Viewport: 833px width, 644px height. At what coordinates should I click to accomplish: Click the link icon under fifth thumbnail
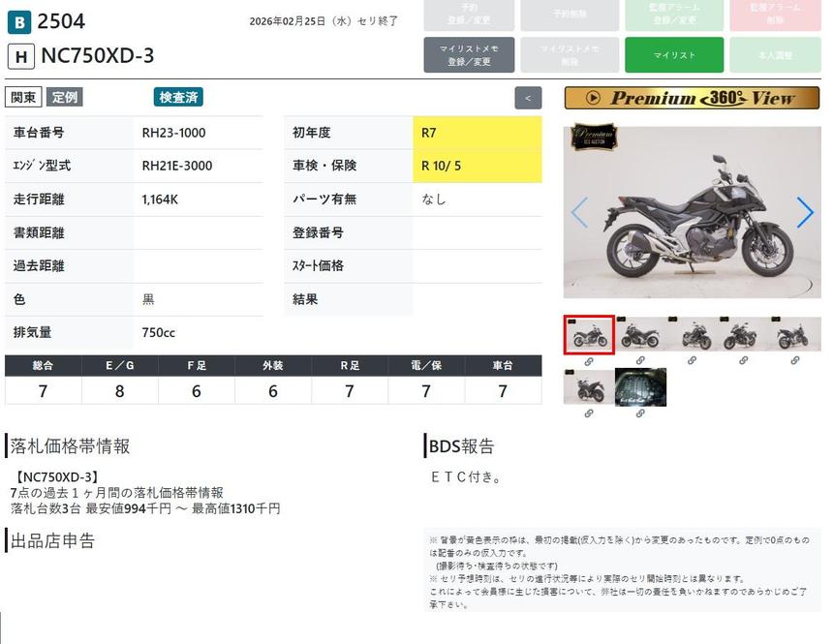tap(795, 360)
